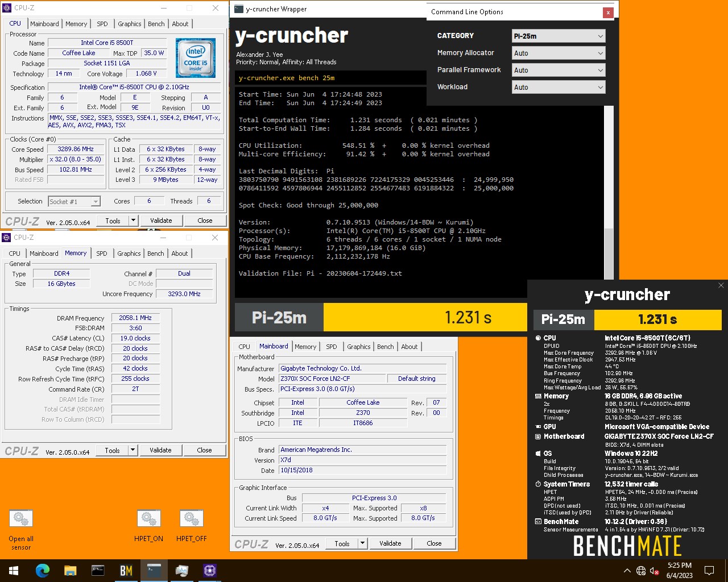
Task: Click the BIOS Date value 10/15/2018
Action: coord(362,471)
